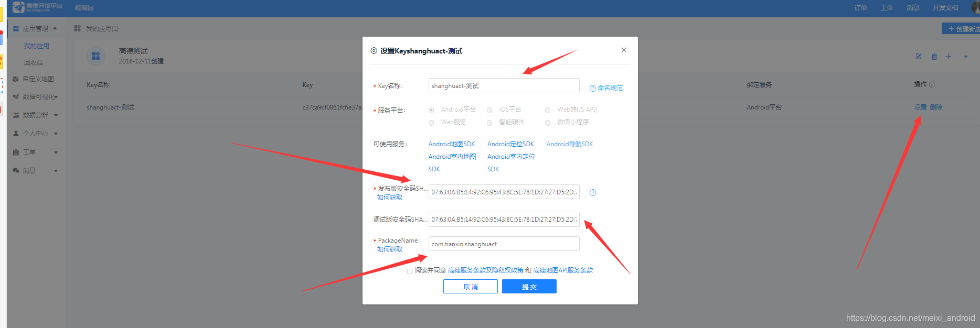Open 高德服务条款及隐私权政策 link
Viewport: 980px width, 328px height.
click(x=486, y=270)
